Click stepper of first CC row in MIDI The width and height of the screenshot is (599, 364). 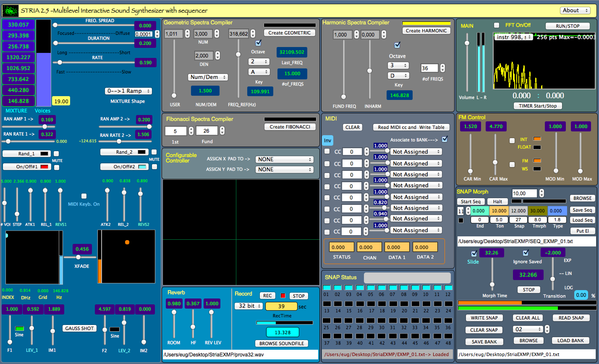coord(366,152)
